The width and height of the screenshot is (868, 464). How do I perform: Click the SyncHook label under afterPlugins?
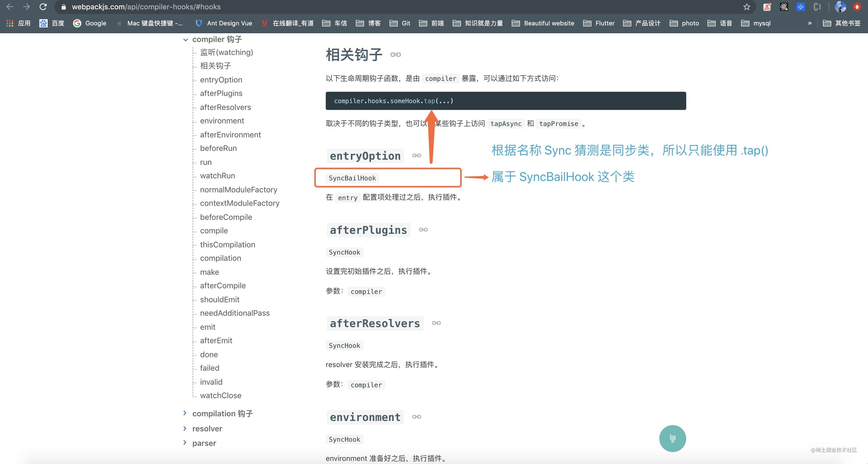coord(344,252)
